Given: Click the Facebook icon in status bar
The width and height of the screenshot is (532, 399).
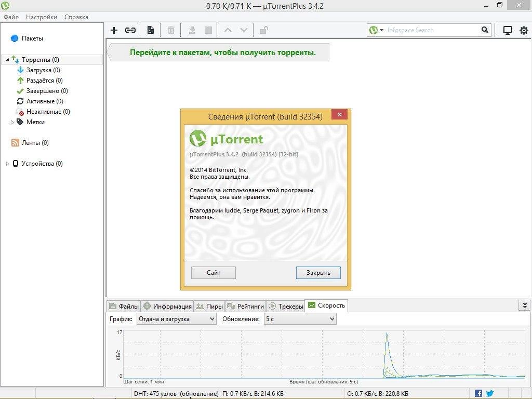Looking at the screenshot, I should click(x=478, y=394).
